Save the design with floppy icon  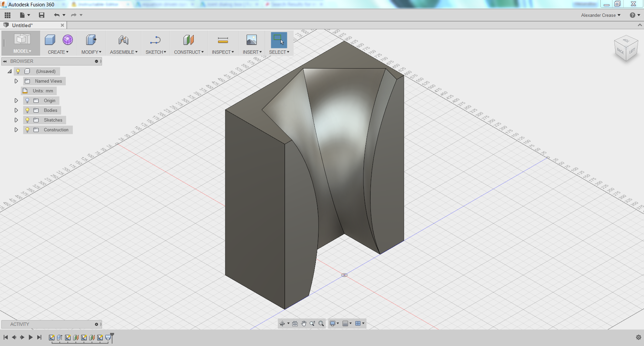[x=42, y=15]
